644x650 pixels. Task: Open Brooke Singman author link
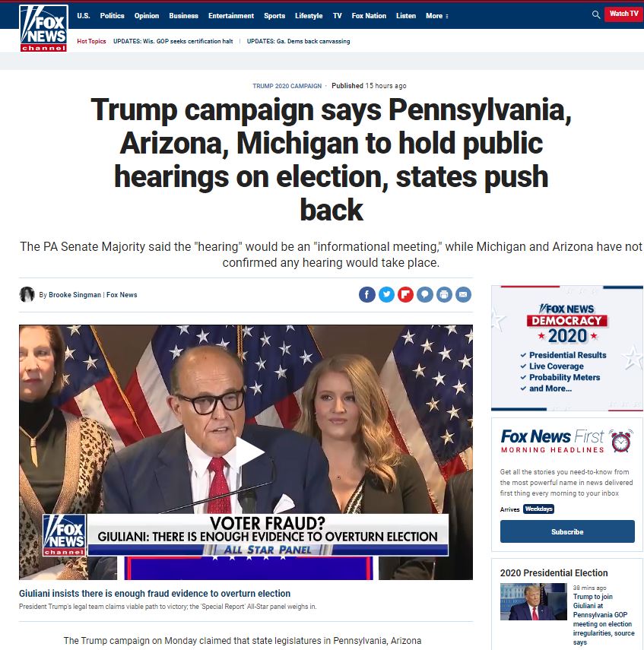click(x=75, y=295)
